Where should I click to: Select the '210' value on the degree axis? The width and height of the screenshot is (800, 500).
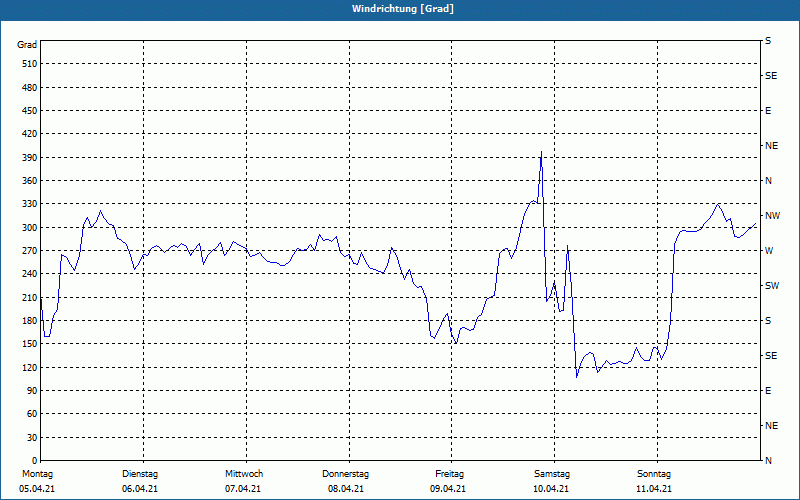click(30, 297)
